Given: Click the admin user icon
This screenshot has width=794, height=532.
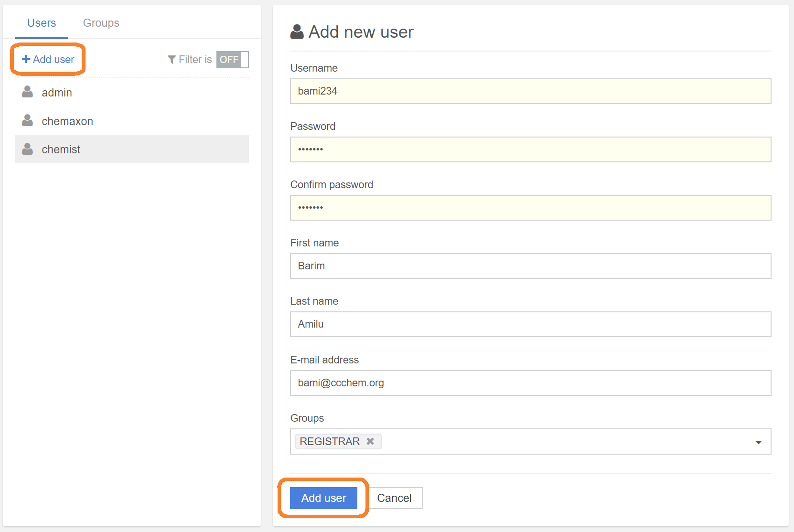Looking at the screenshot, I should [28, 92].
